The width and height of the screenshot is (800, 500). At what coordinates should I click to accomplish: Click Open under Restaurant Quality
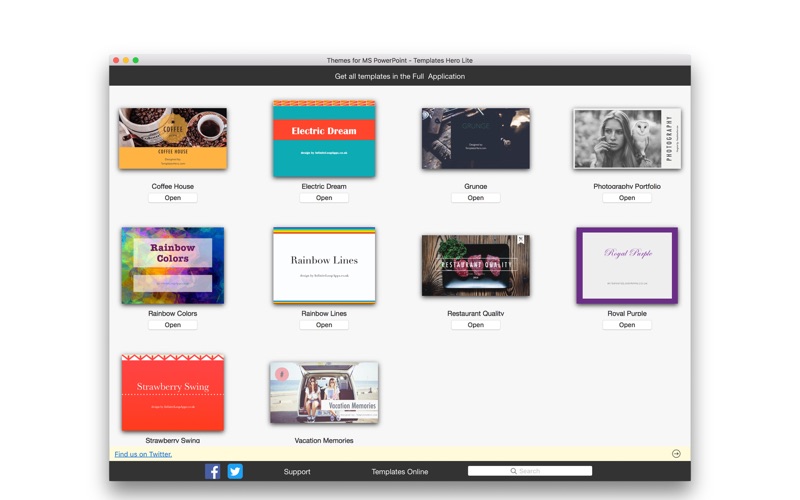point(476,324)
